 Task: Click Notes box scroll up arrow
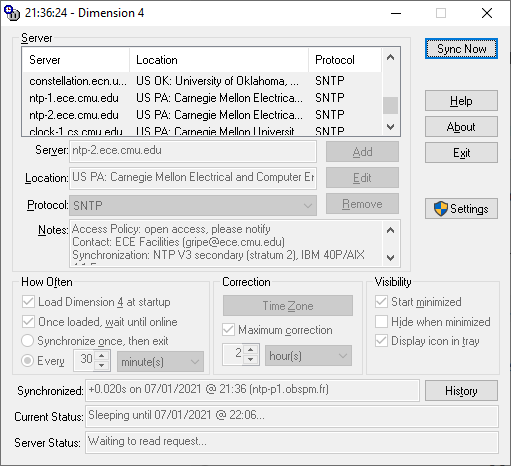point(390,230)
